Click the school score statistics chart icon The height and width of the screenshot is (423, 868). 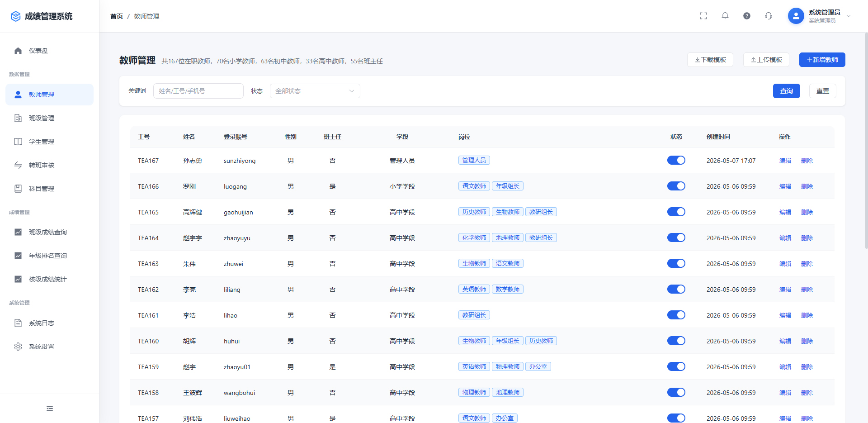pos(18,279)
